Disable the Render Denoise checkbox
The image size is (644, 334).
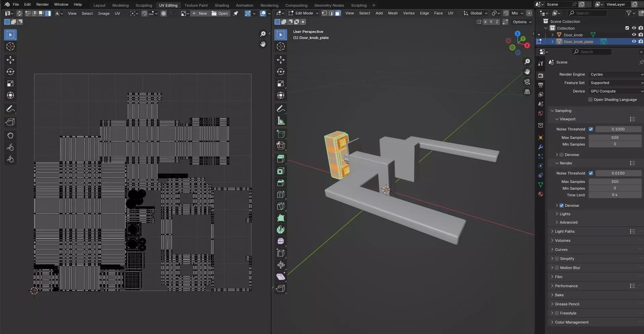tap(562, 206)
